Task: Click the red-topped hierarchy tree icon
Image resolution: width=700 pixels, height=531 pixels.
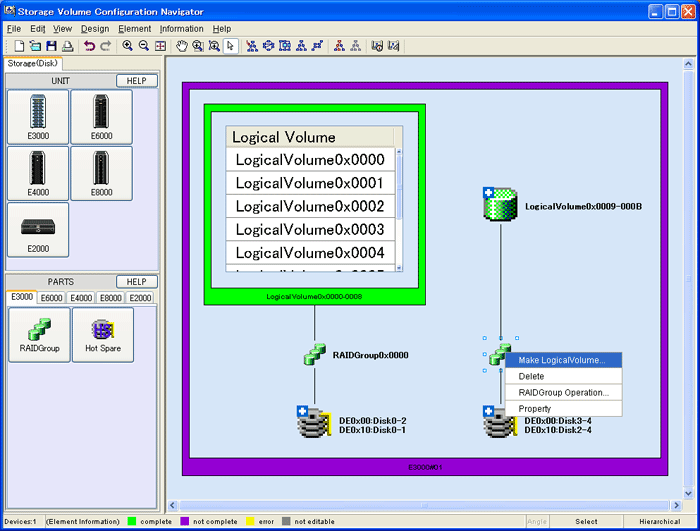Action: point(339,46)
